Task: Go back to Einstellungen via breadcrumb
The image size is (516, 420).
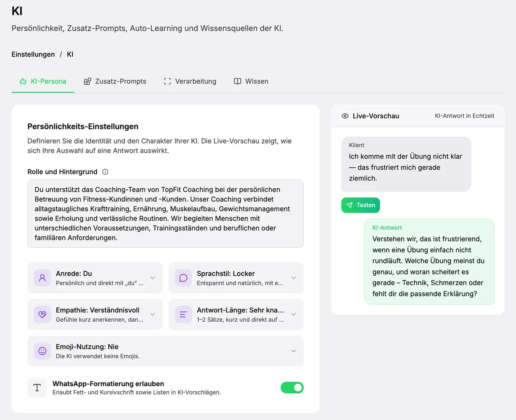Action: click(x=33, y=54)
